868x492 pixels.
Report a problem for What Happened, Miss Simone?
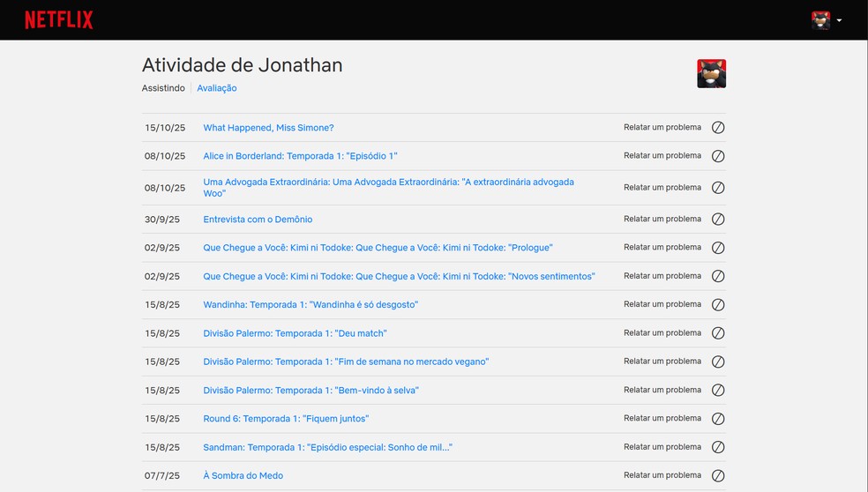662,127
